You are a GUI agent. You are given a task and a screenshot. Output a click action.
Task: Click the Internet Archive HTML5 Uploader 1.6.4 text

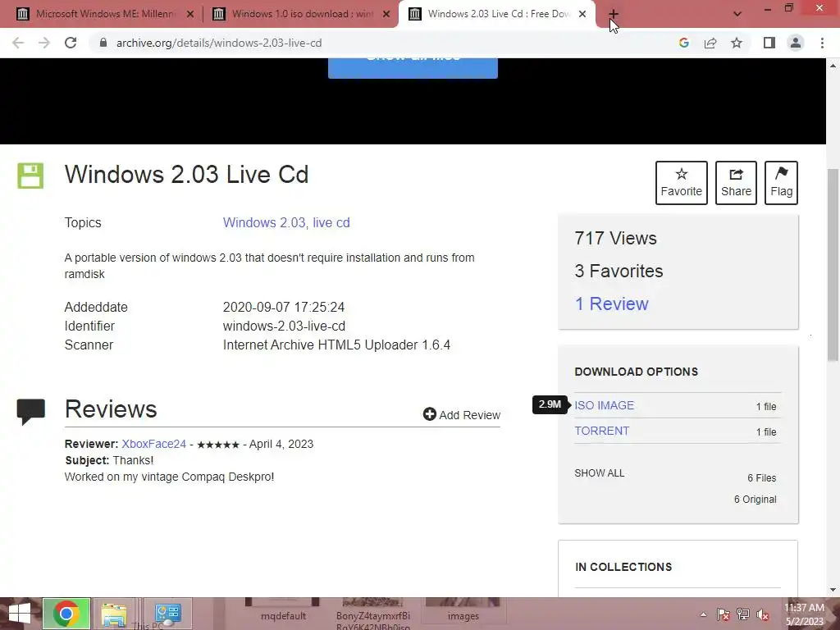point(336,345)
